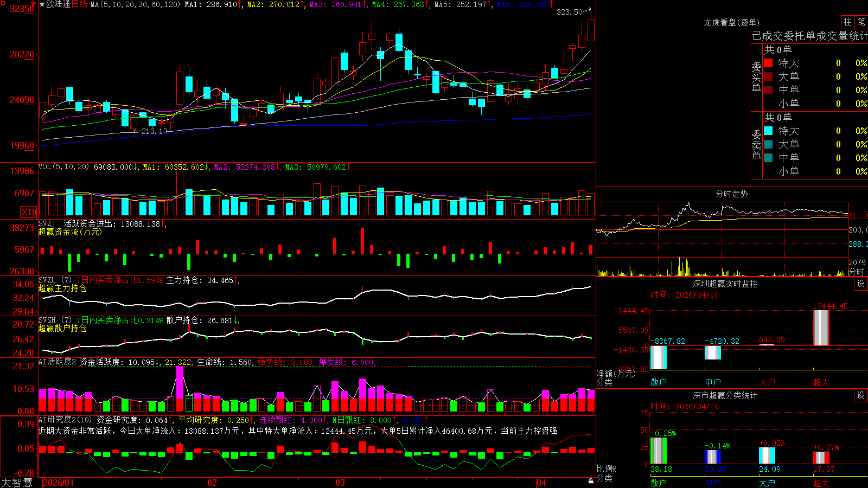Viewport: 868px width, 488px height.
Task: Click the 323.50 high price label
Action: [x=570, y=12]
